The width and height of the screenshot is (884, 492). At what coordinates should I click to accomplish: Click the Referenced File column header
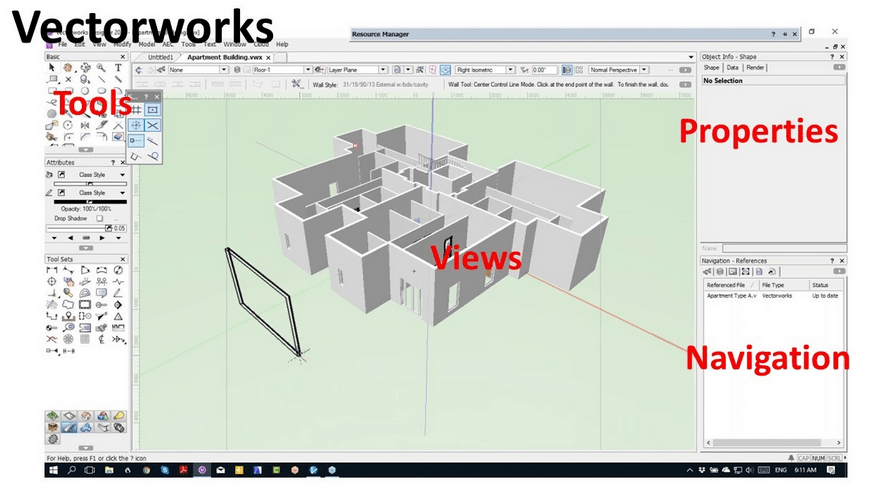[x=726, y=285]
